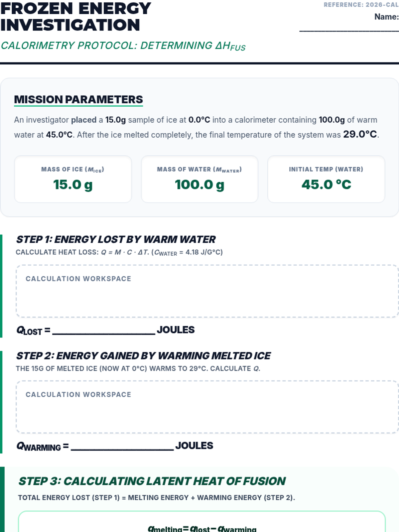Click the Q warming answer blank

point(122,446)
